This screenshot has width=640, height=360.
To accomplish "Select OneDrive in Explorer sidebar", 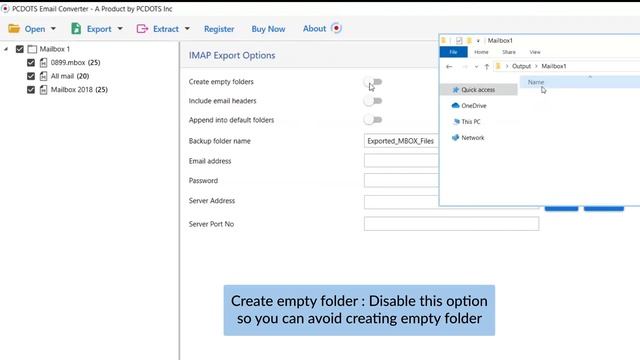I will click(474, 106).
